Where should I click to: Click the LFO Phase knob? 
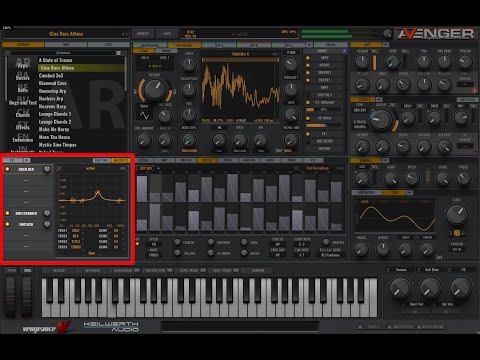(x=362, y=249)
